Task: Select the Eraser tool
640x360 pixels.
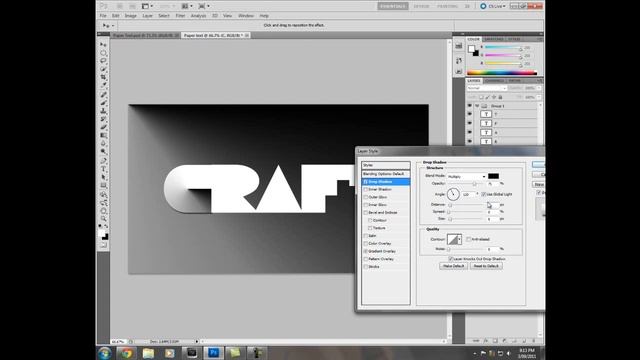Action: click(103, 127)
